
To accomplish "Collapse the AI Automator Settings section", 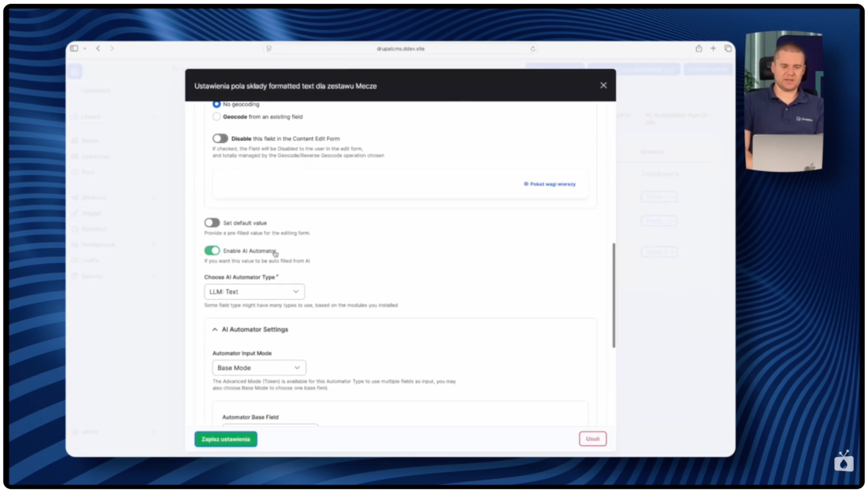I will point(215,329).
